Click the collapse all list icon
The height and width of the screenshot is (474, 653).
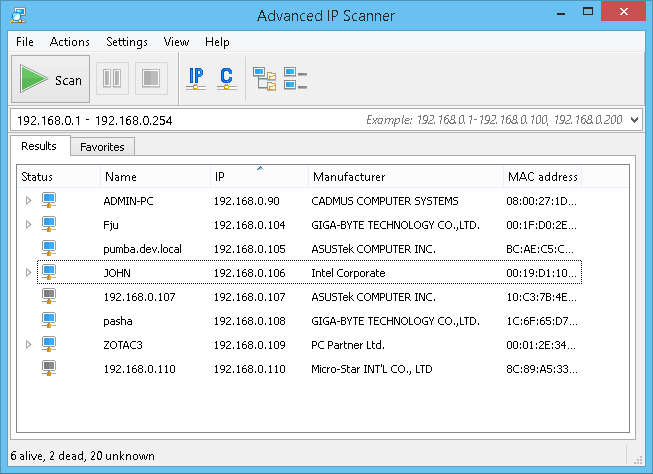(295, 78)
